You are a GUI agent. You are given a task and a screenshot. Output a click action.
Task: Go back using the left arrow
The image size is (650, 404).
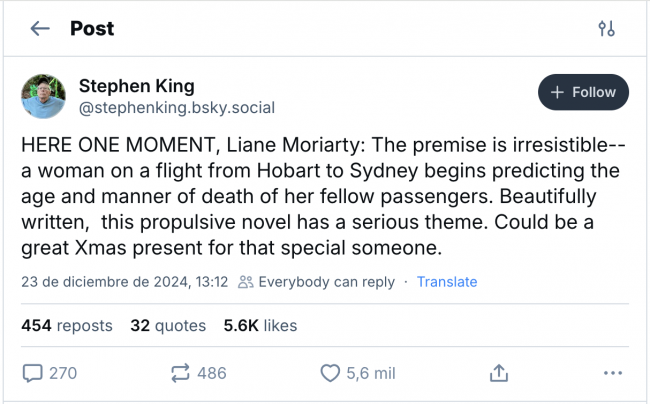[x=40, y=28]
